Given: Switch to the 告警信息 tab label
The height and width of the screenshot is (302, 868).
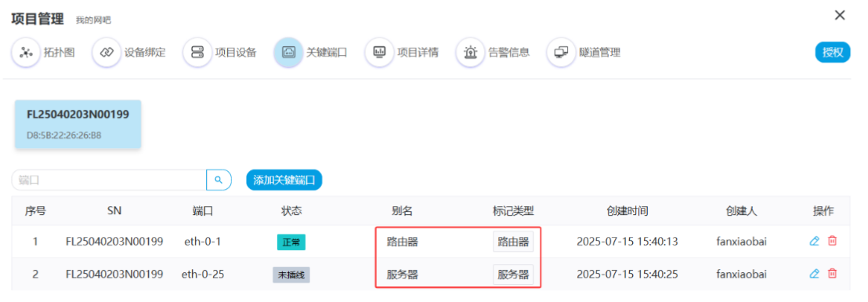Looking at the screenshot, I should tap(508, 53).
